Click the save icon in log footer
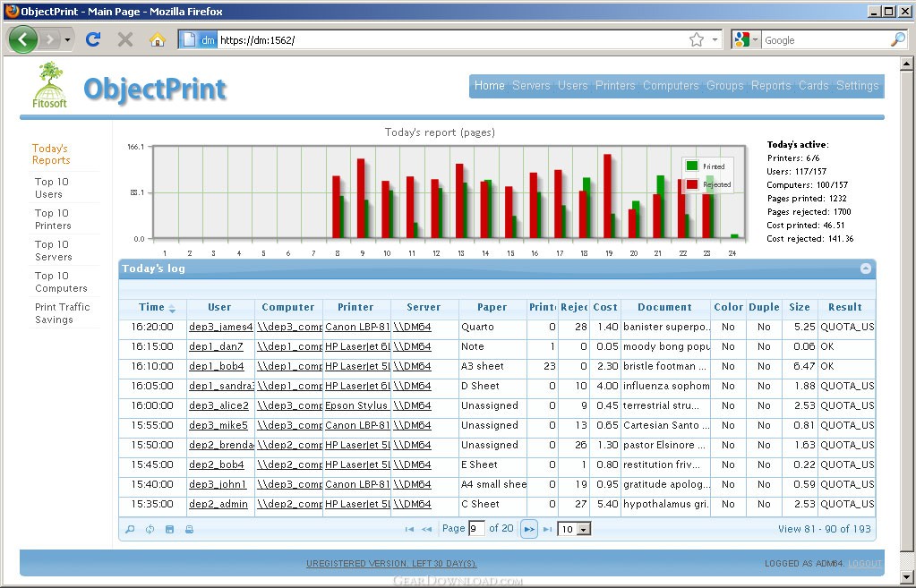The image size is (916, 588). point(169,529)
